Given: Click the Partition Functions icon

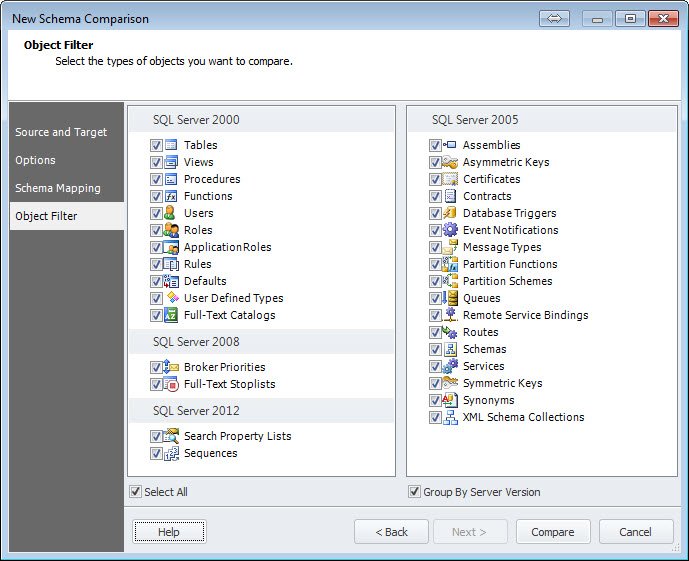Looking at the screenshot, I should click(x=450, y=264).
